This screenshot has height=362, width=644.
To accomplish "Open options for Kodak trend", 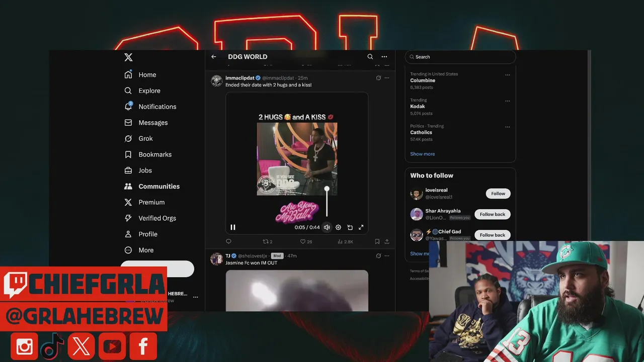I will 508,101.
